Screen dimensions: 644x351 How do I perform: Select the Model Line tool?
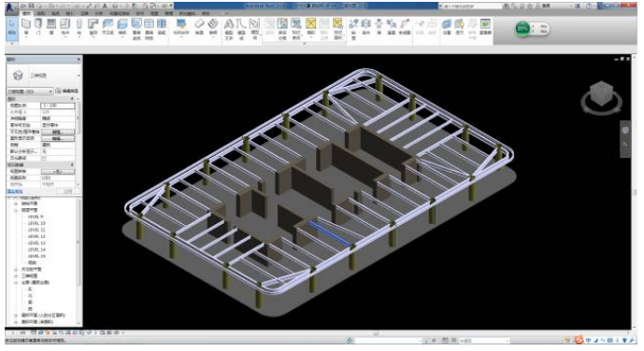pos(241,29)
